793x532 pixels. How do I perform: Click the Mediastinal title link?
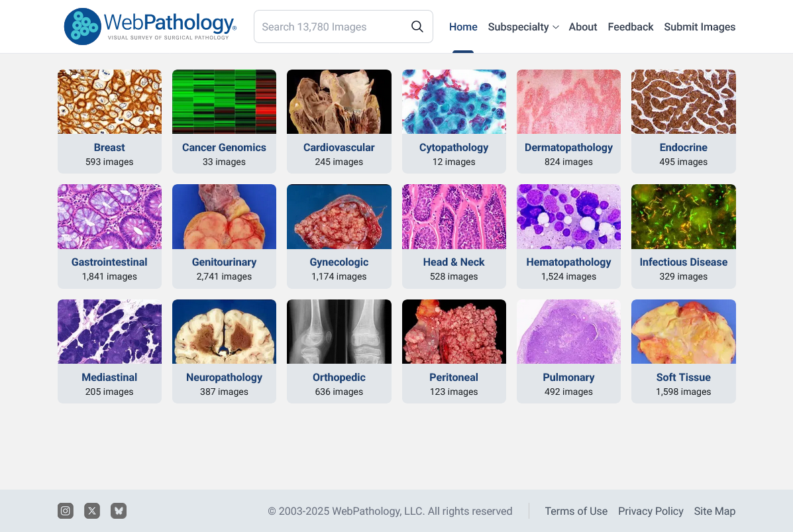click(109, 377)
